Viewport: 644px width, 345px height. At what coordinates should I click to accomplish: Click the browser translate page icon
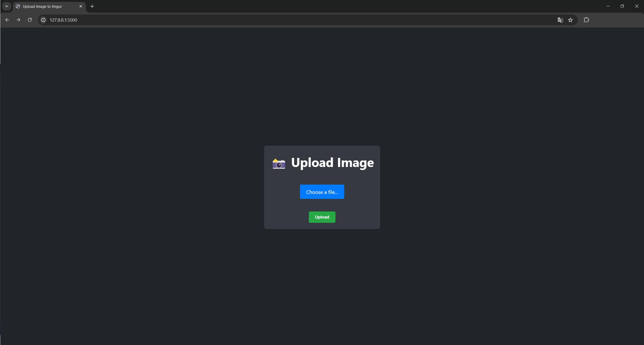tap(560, 20)
